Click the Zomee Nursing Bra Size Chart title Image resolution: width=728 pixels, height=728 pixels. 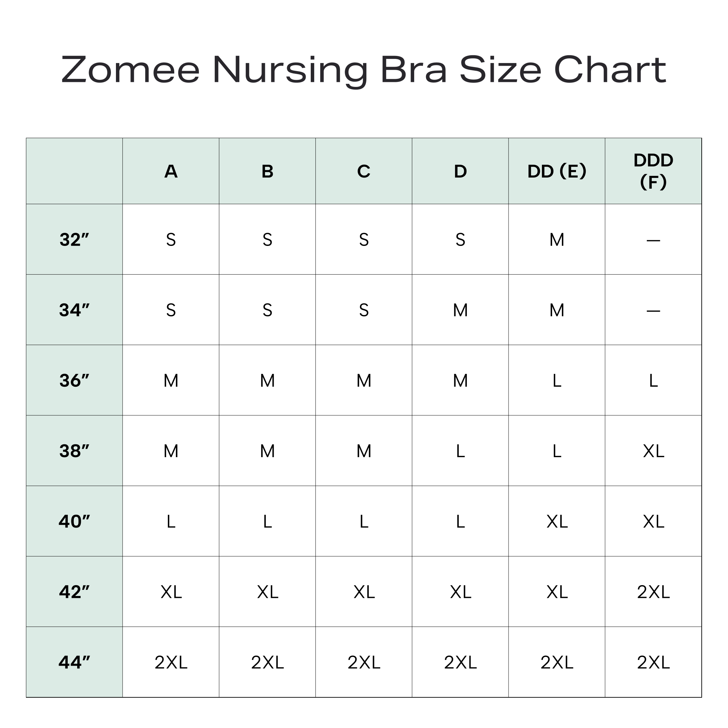click(364, 70)
